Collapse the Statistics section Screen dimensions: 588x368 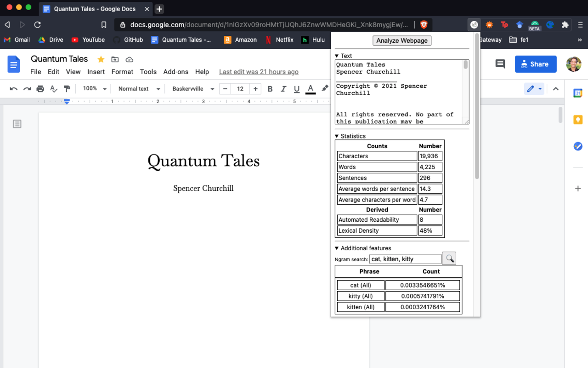point(337,136)
